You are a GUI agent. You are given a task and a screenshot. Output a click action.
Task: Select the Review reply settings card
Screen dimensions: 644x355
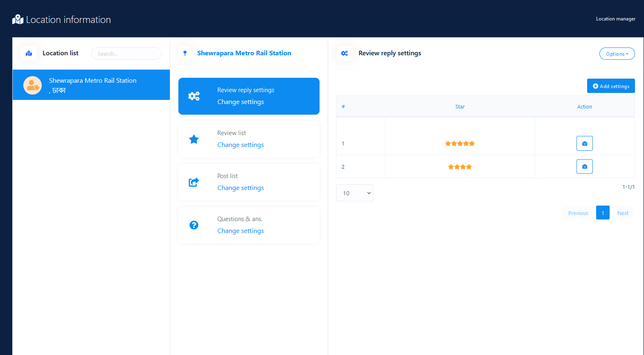coord(249,96)
